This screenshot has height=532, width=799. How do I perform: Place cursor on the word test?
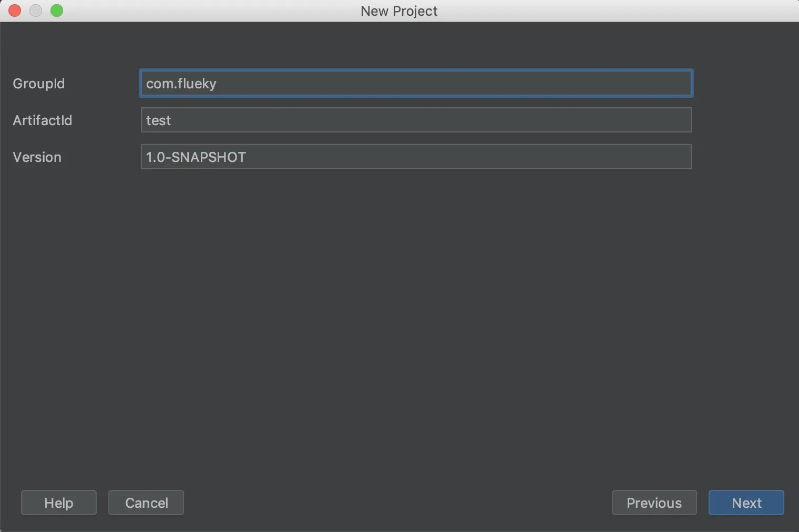tap(158, 120)
